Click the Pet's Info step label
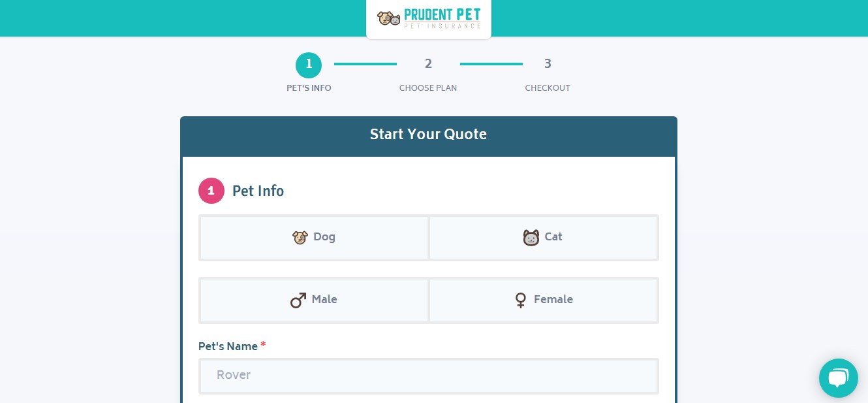Image resolution: width=868 pixels, height=403 pixels. [309, 88]
